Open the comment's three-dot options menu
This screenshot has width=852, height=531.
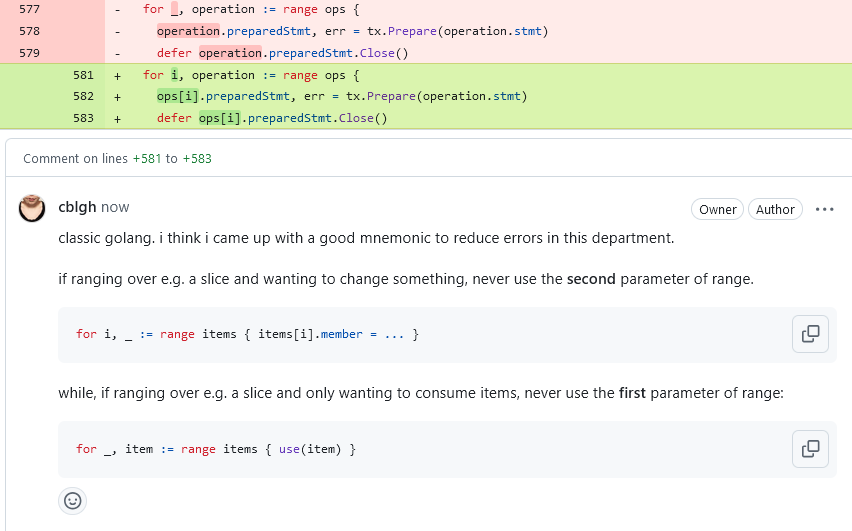point(824,209)
